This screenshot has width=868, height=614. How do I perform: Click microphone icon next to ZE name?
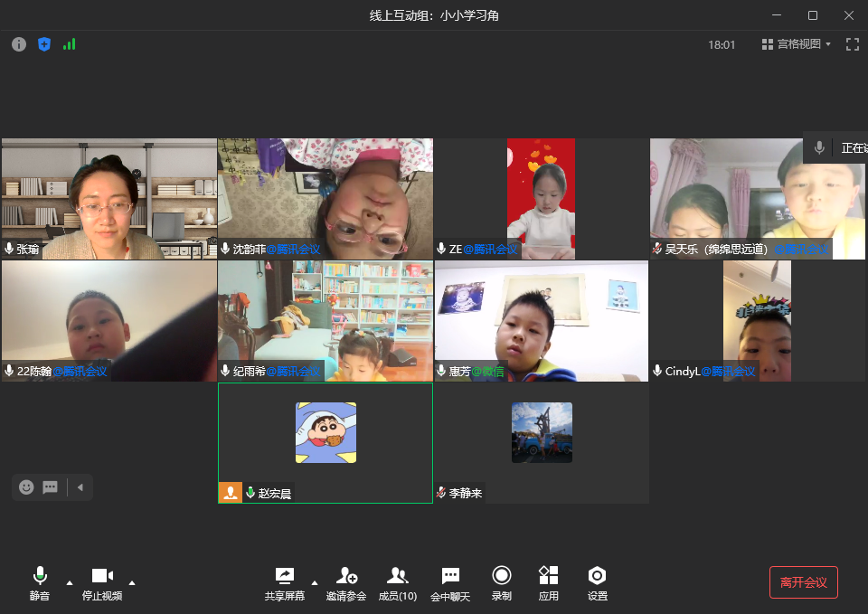pos(441,249)
